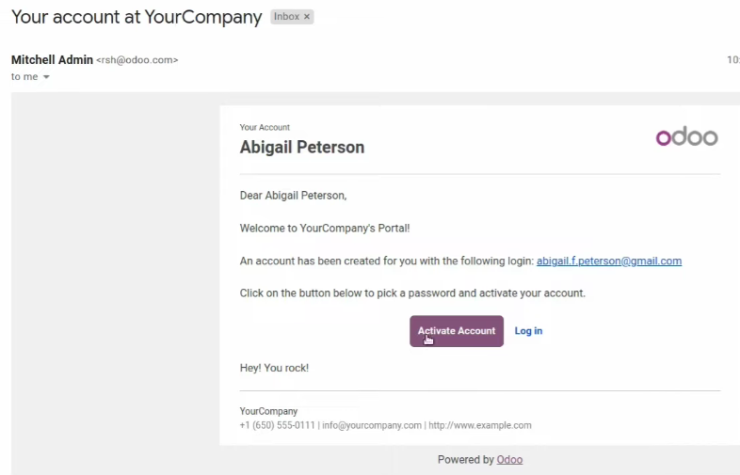Open the abigail.f.peterson@gmail.com link
The image size is (740, 475).
coord(609,261)
